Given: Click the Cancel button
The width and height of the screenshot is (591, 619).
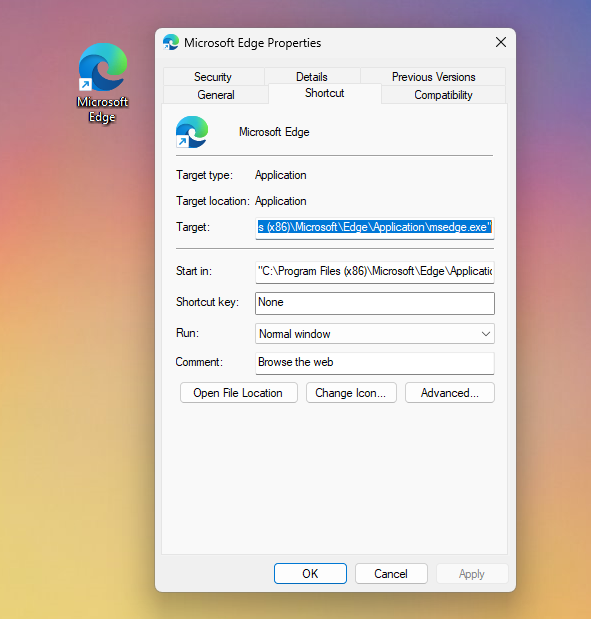Looking at the screenshot, I should [391, 574].
